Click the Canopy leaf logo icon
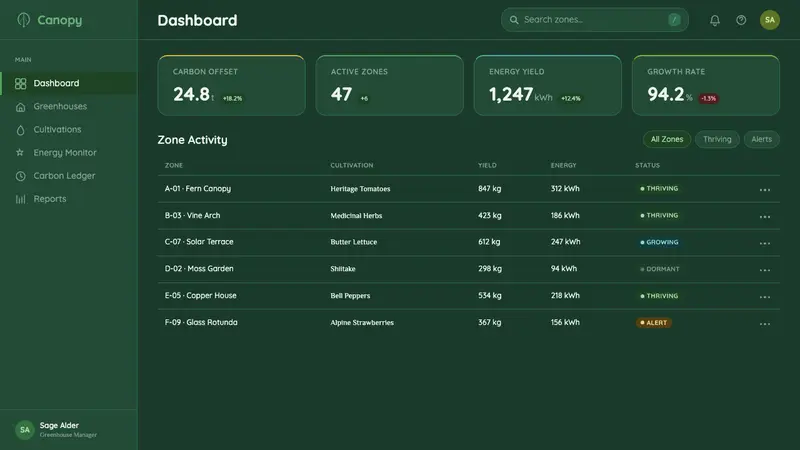Viewport: 800px width, 450px height. [23, 20]
